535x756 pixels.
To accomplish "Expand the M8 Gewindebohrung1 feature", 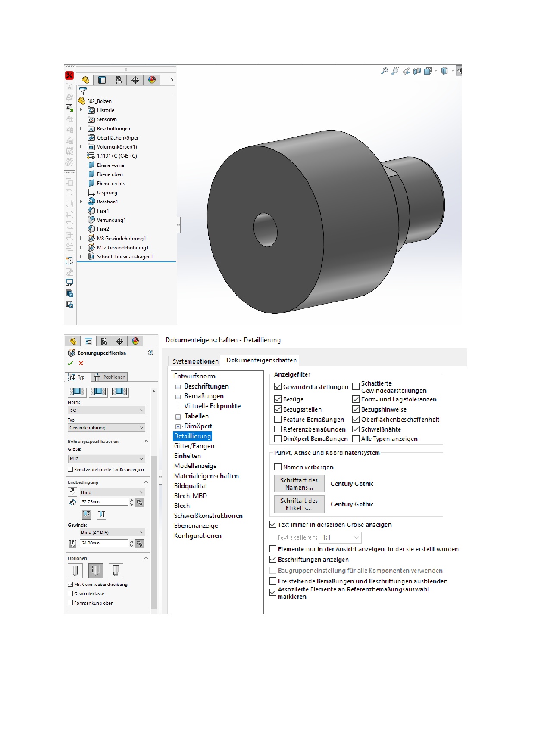I will pos(81,238).
